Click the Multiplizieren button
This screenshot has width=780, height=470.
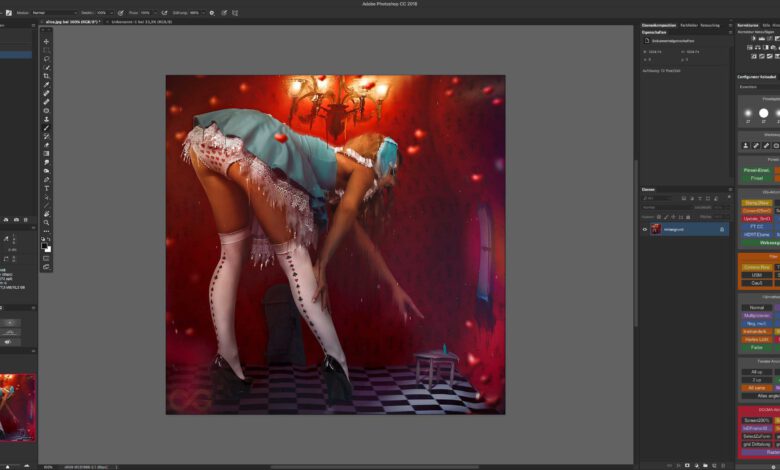(756, 315)
